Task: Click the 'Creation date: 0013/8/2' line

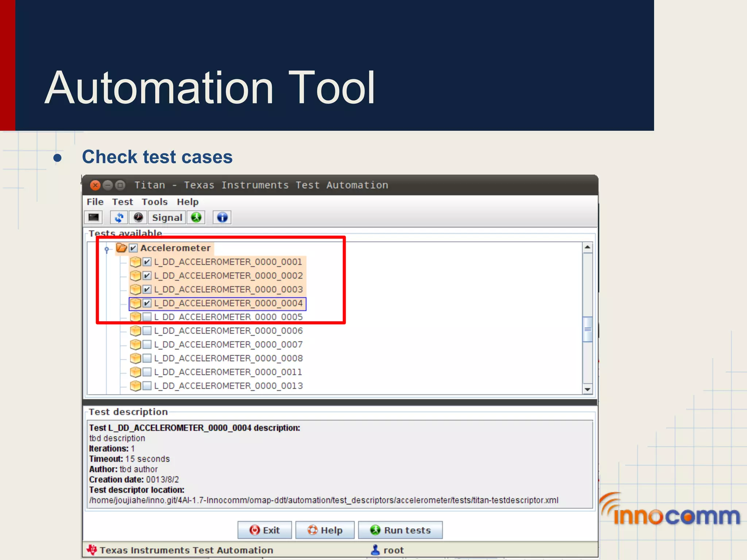Action: point(134,479)
